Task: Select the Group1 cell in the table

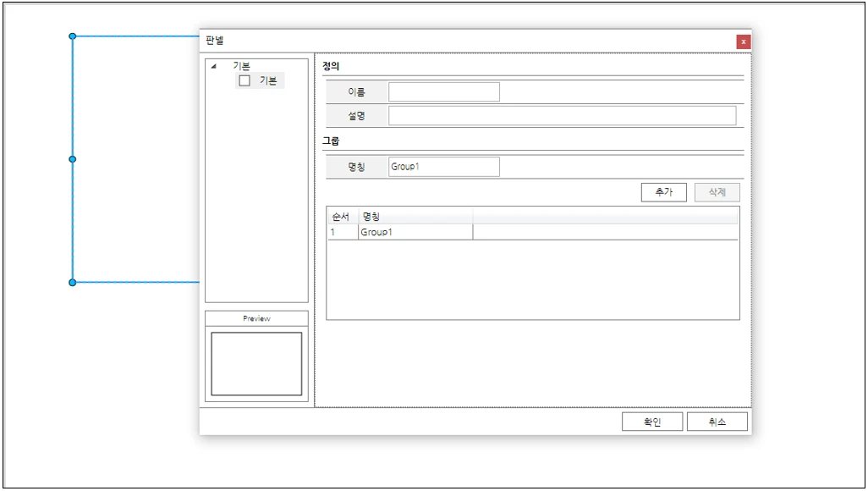Action: point(415,232)
